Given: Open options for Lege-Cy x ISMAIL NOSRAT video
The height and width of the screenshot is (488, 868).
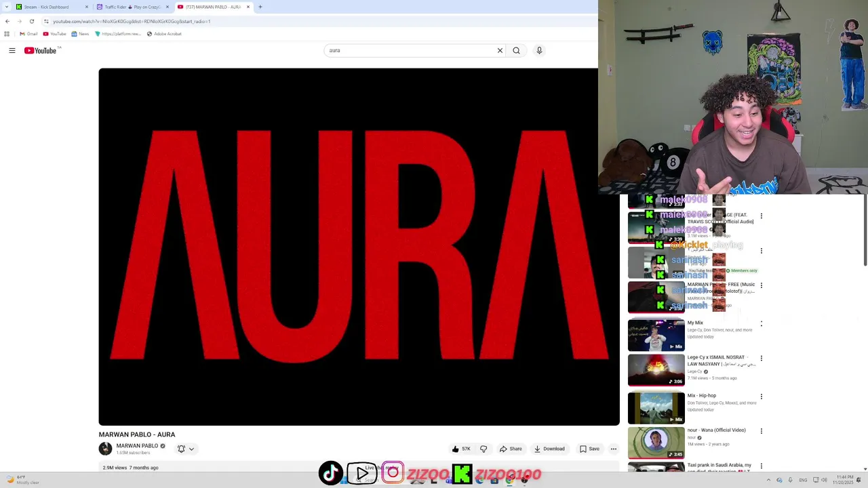Looking at the screenshot, I should tap(762, 358).
